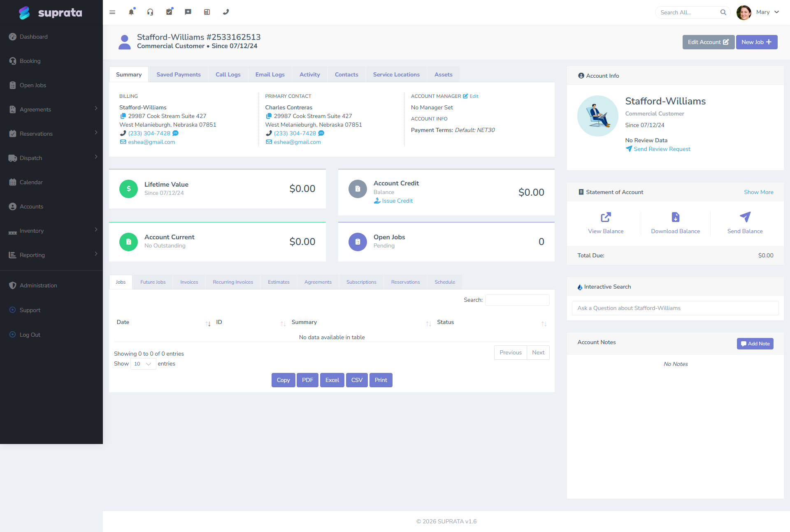
Task: Click the Add Note button
Action: pos(755,344)
